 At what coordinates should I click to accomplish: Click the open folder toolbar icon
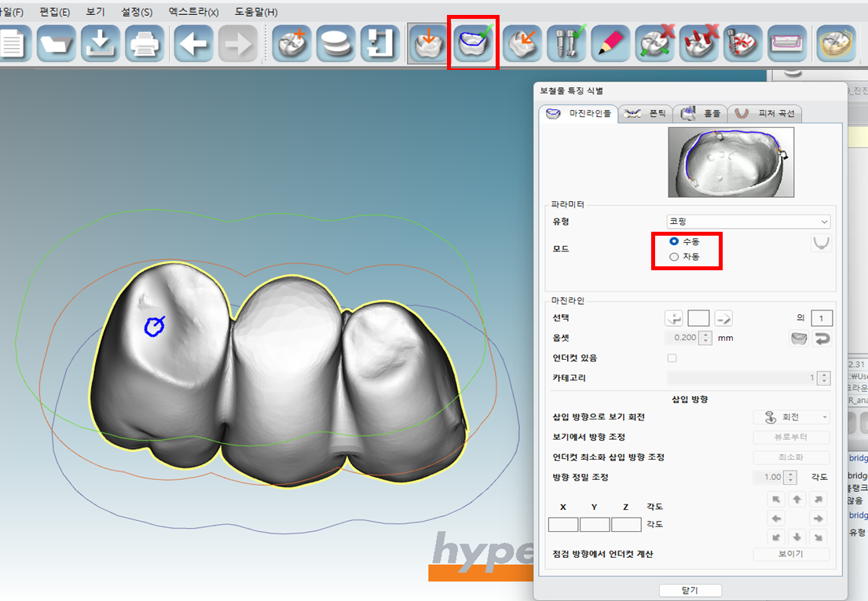coord(56,42)
